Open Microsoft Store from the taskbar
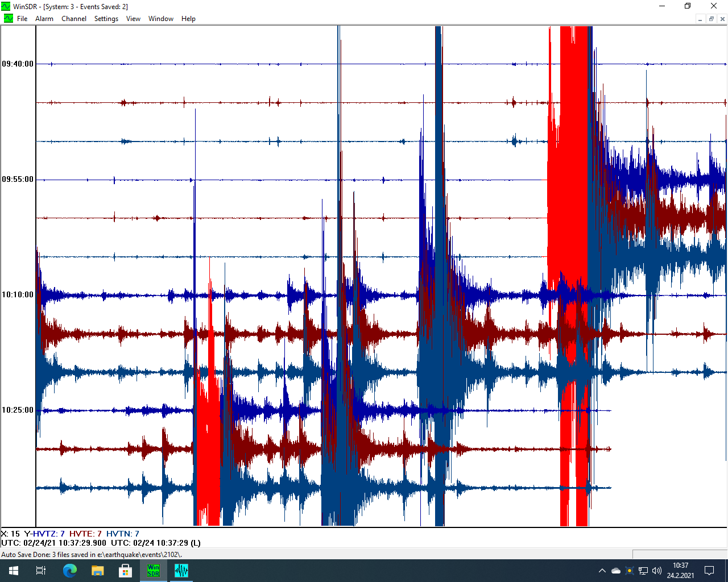 pyautogui.click(x=126, y=571)
